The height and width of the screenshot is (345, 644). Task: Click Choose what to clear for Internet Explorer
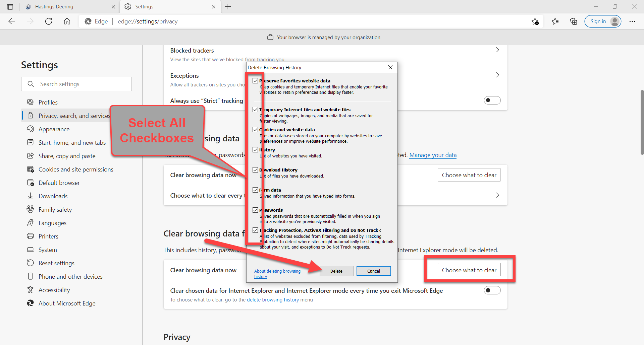point(469,270)
